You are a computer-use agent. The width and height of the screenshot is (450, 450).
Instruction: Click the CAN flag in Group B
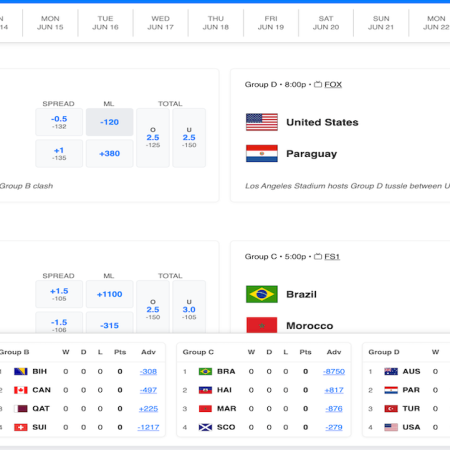tap(21, 390)
